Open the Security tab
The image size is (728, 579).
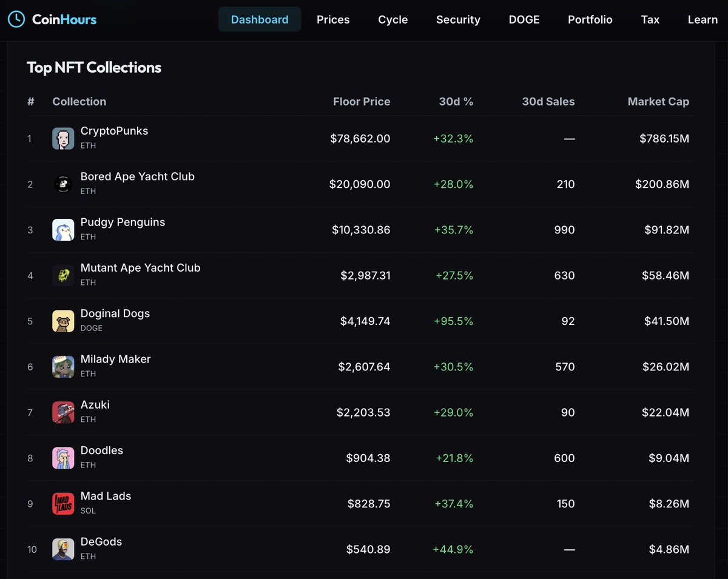458,19
